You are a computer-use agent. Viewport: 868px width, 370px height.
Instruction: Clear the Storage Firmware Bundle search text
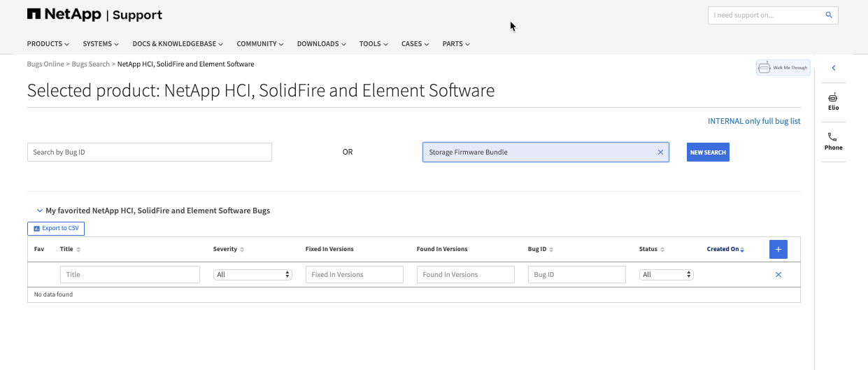(660, 152)
